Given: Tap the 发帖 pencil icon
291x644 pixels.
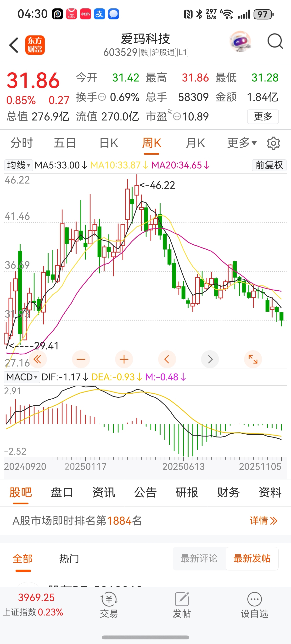Looking at the screenshot, I should pos(182,599).
